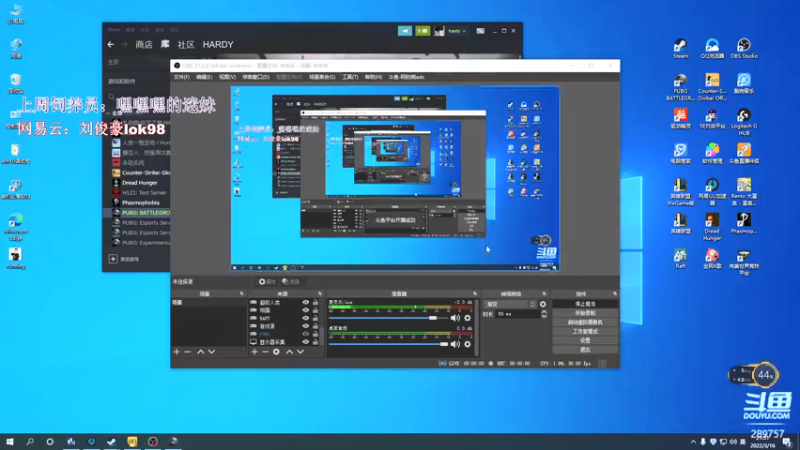Adjust transition duration stepper arrows
Image resolution: width=800 pixels, height=450 pixels.
point(544,314)
